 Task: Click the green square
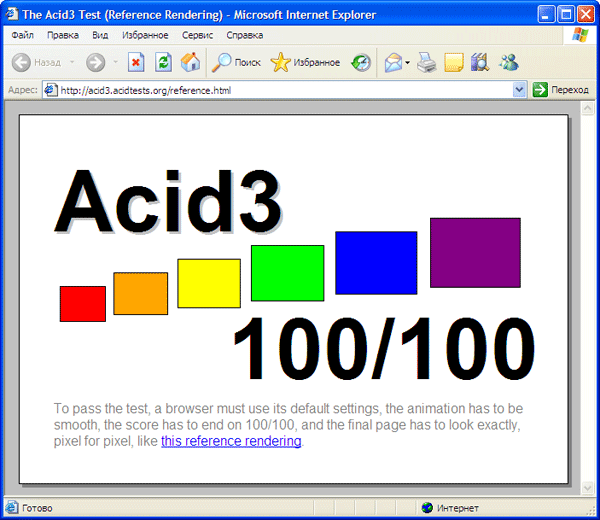[287, 273]
